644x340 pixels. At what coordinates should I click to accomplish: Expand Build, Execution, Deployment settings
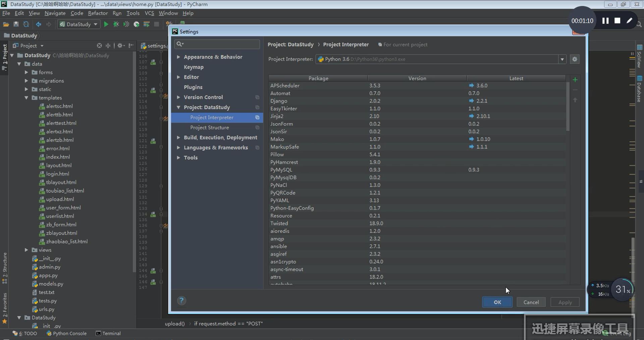tap(178, 138)
